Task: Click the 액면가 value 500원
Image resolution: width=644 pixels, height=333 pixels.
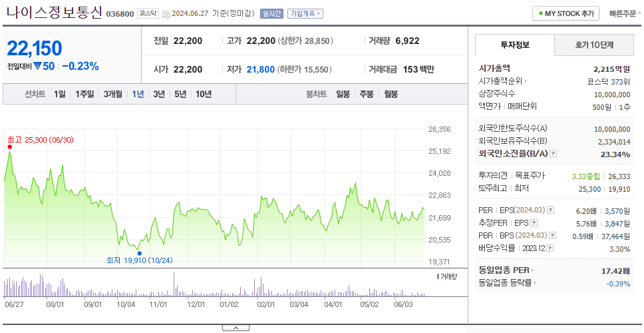Action: tap(603, 107)
